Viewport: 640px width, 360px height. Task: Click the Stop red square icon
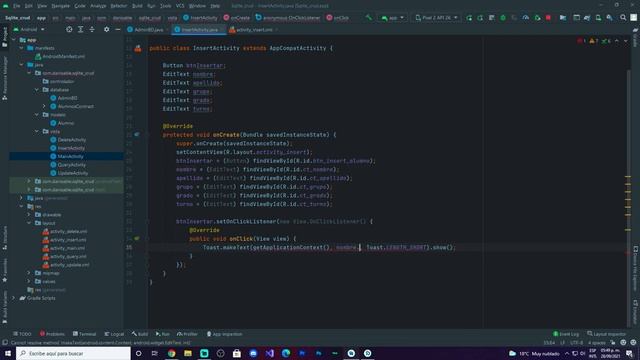pos(548,18)
